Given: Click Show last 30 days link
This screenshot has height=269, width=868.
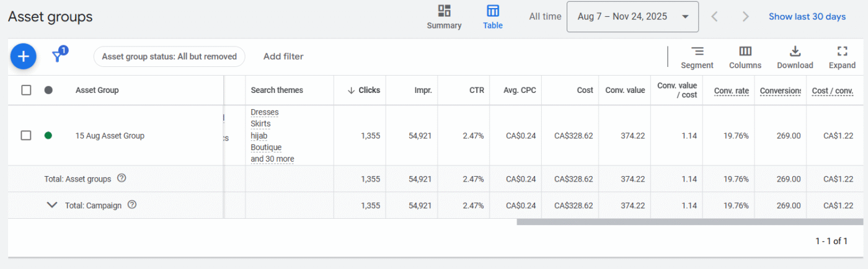Looking at the screenshot, I should click(807, 17).
